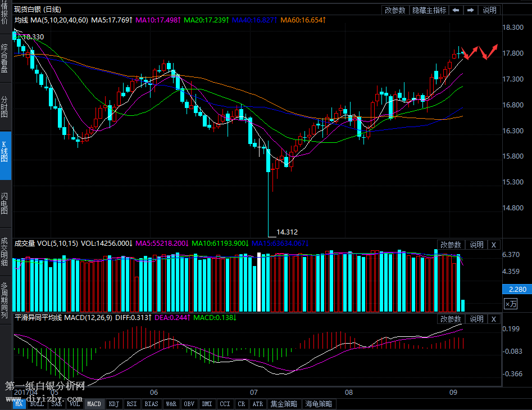This screenshot has height=410, width=532.
Task: Open 改参数 for the main MA chart
Action: [x=395, y=10]
